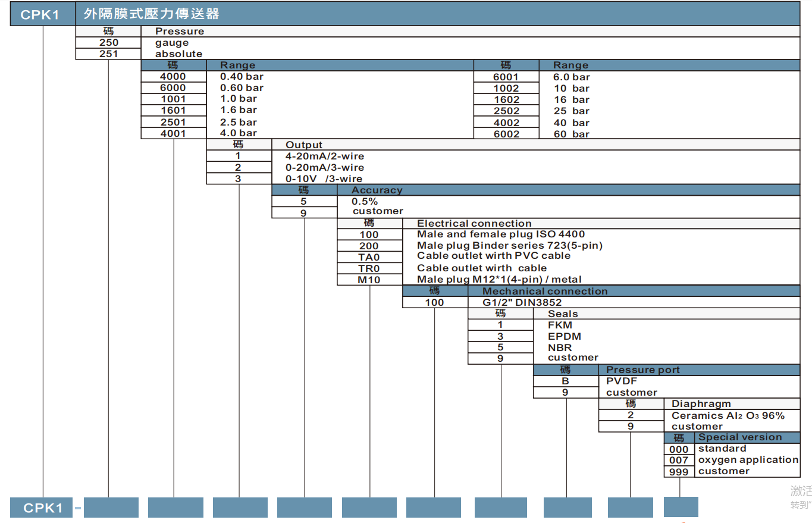Select the 1.6 bar range value

click(239, 110)
